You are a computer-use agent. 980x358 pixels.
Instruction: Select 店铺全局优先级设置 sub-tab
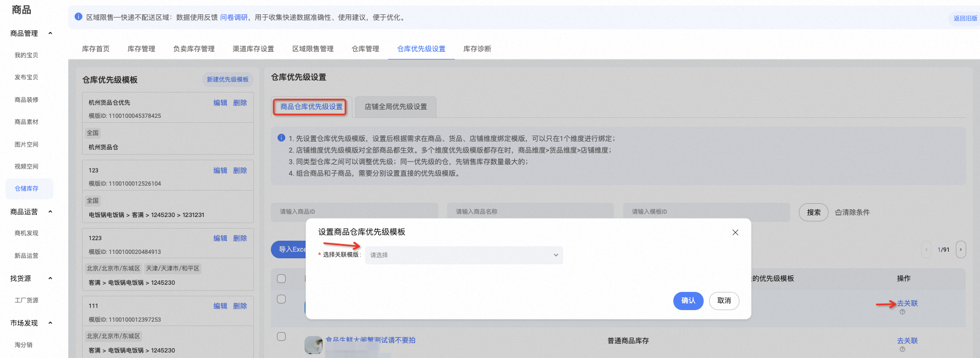pyautogui.click(x=396, y=107)
